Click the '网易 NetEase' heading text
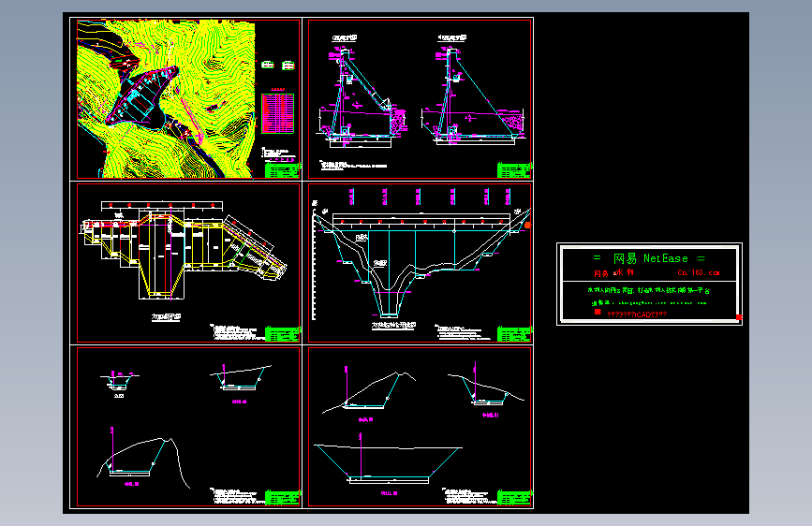Image resolution: width=812 pixels, height=526 pixels. (649, 258)
